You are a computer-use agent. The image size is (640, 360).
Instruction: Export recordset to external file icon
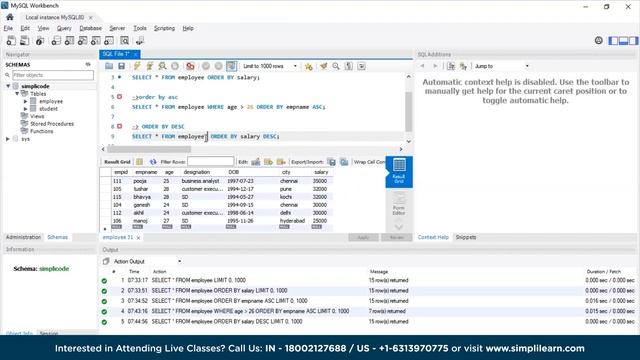click(331, 162)
